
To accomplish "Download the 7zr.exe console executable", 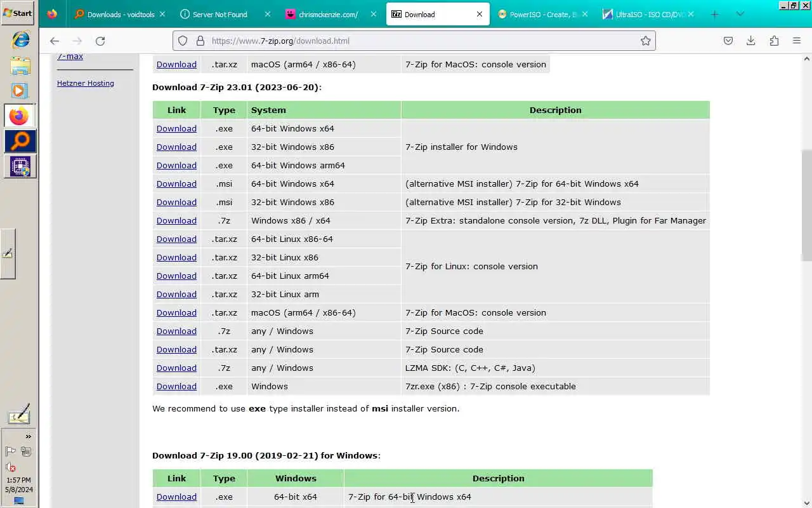I will click(176, 386).
